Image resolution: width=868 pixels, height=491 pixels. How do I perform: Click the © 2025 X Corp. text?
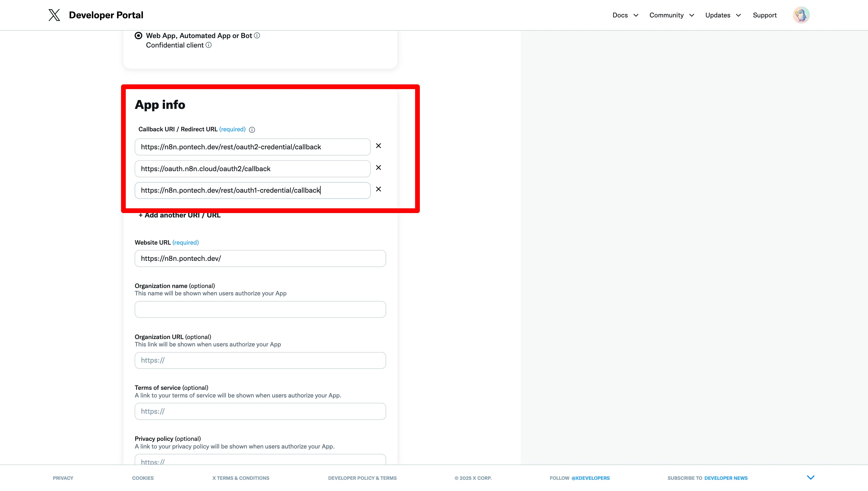click(473, 478)
